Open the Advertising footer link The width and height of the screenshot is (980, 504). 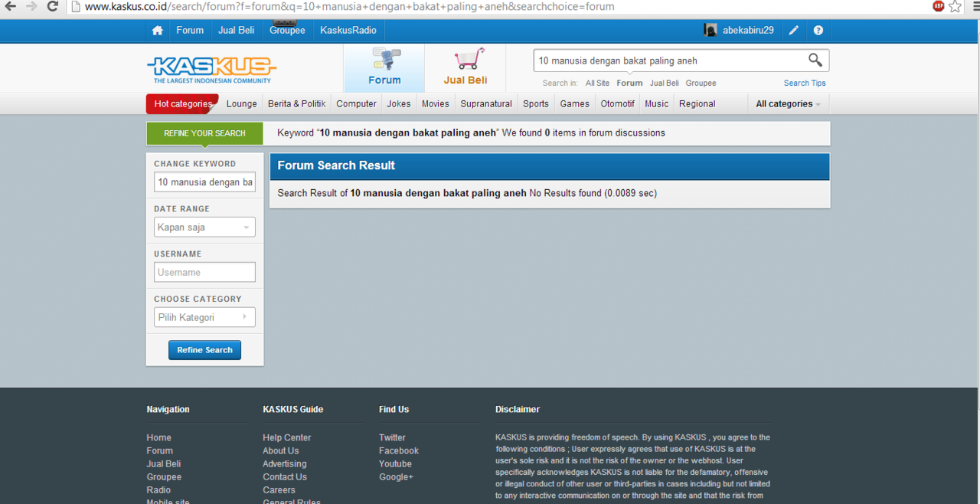tap(285, 464)
